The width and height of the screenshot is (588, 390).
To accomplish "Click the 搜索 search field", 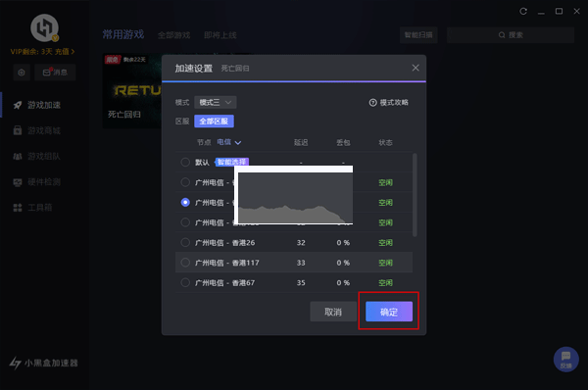I will click(511, 35).
